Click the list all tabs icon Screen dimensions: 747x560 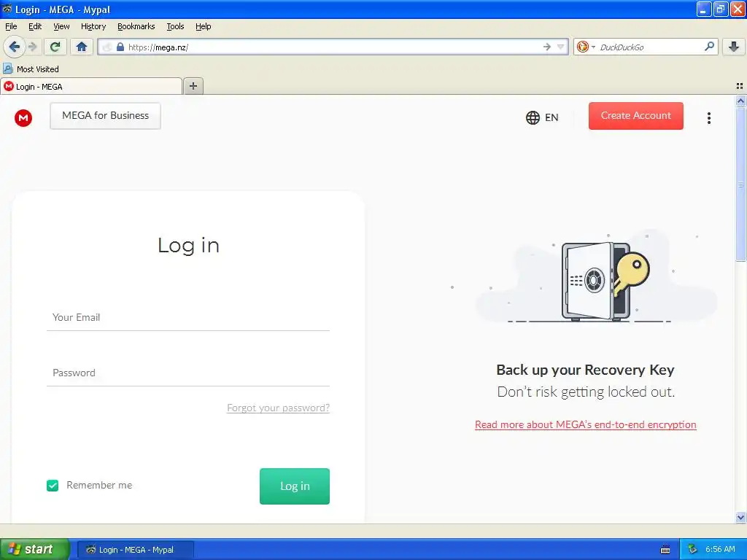coord(740,86)
